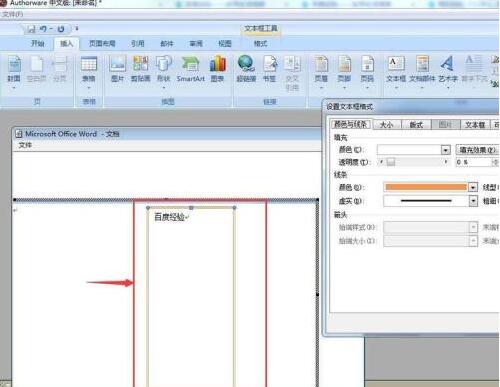Image resolution: width=500 pixels, height=387 pixels.
Task: Open Clip Art (剪贴画)
Action: (140, 69)
